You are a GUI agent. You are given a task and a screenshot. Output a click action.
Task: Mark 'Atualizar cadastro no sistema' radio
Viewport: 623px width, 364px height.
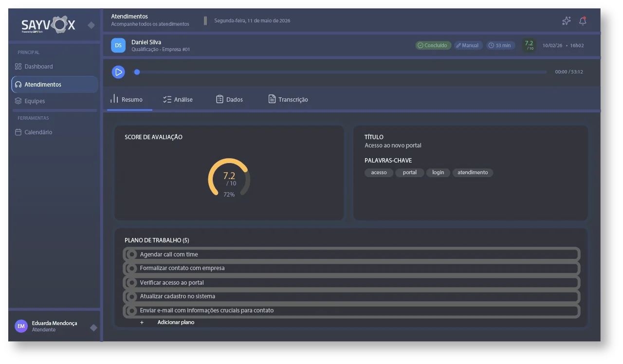point(131,296)
